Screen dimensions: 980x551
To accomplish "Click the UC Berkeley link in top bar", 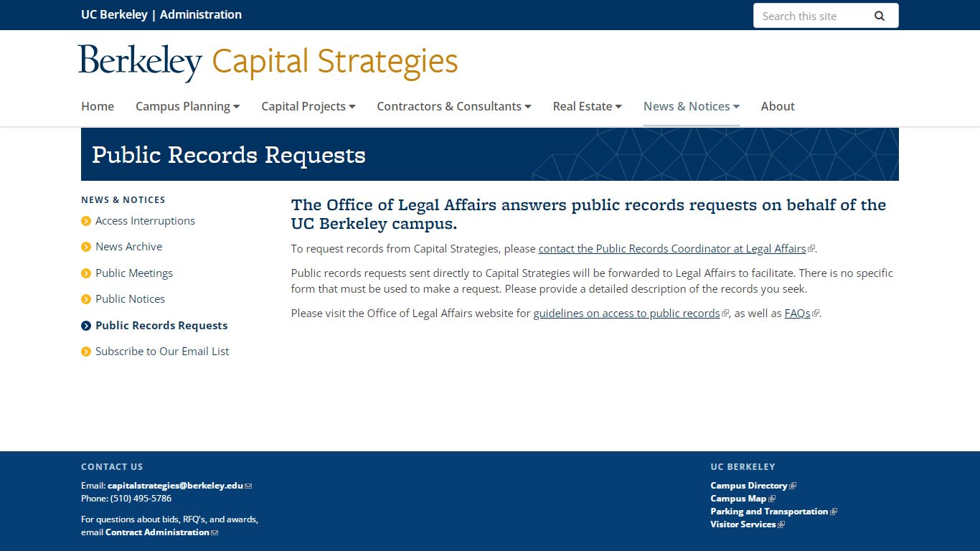I will 114,14.
